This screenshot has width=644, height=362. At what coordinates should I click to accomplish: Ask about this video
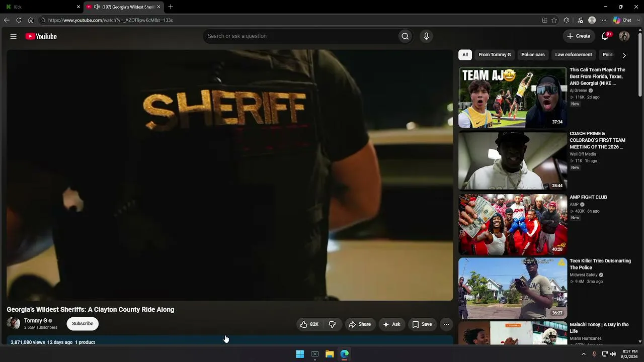pos(392,324)
